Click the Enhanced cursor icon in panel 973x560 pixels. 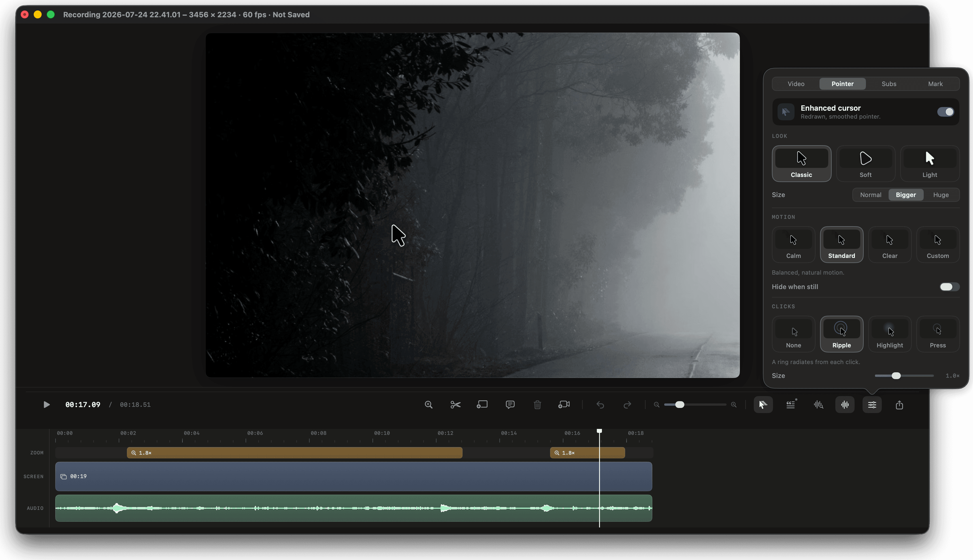pyautogui.click(x=786, y=112)
